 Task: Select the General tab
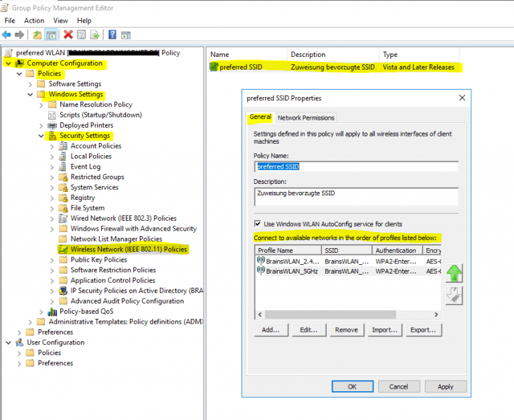pyautogui.click(x=260, y=117)
